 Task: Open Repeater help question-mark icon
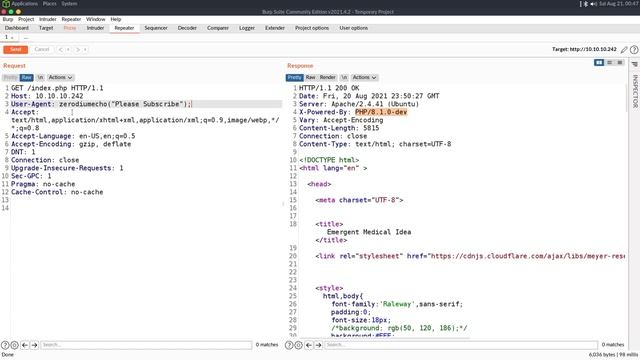(x=634, y=50)
